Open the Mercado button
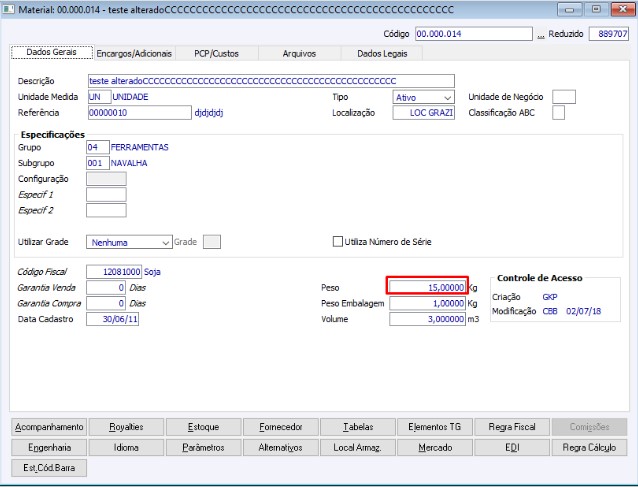 [435, 448]
